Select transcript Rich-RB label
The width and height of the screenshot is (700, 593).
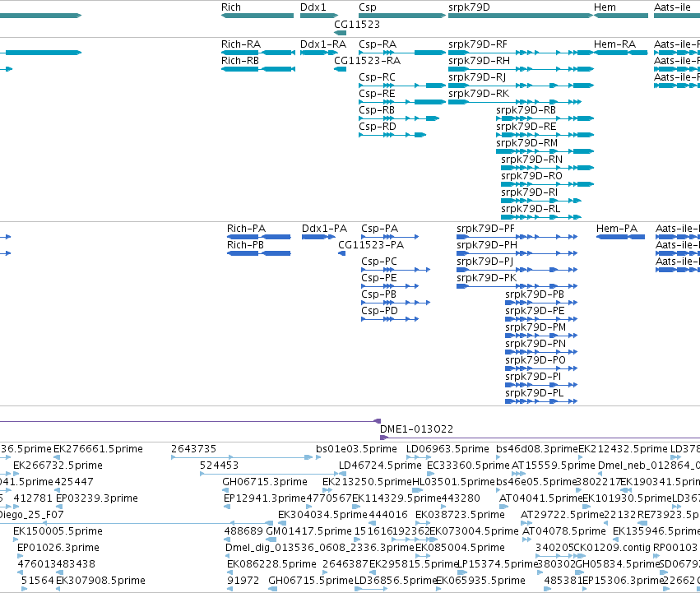tap(240, 61)
